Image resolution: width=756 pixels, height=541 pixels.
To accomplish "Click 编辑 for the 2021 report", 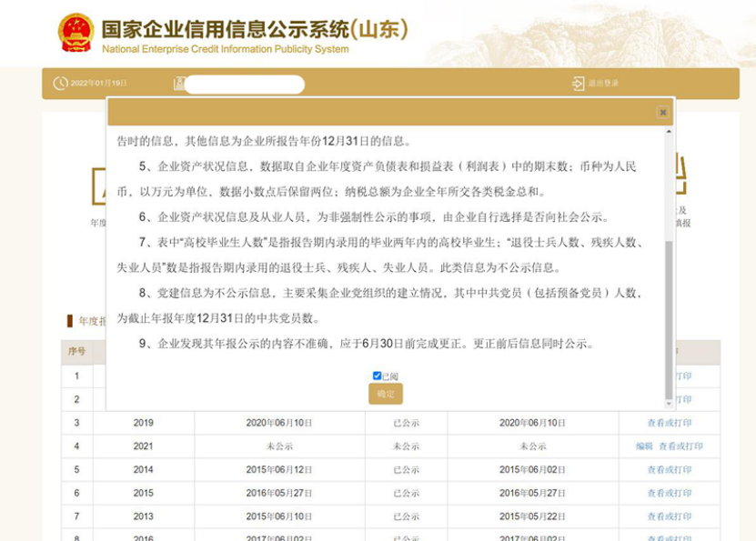I will [x=644, y=446].
